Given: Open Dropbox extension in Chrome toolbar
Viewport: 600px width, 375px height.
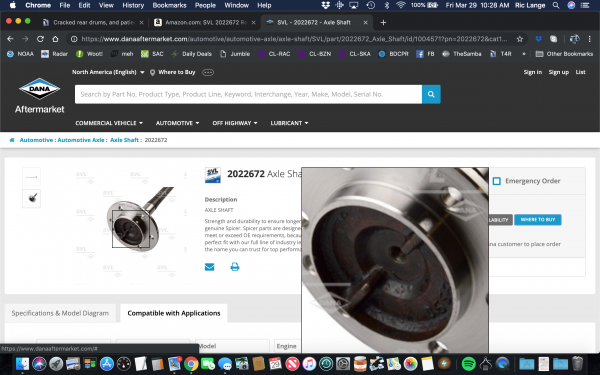Looking at the screenshot, I should [x=538, y=39].
